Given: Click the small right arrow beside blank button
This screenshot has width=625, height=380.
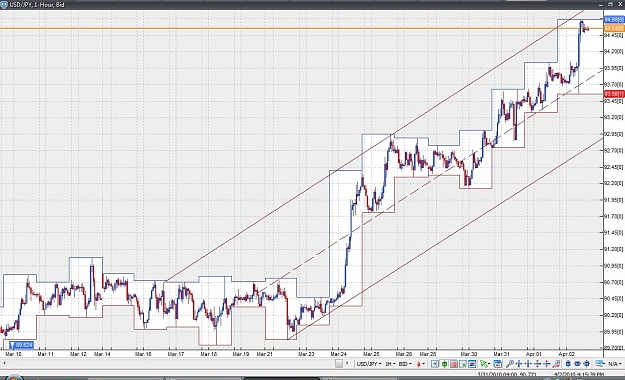Looking at the screenshot, I should (x=347, y=363).
